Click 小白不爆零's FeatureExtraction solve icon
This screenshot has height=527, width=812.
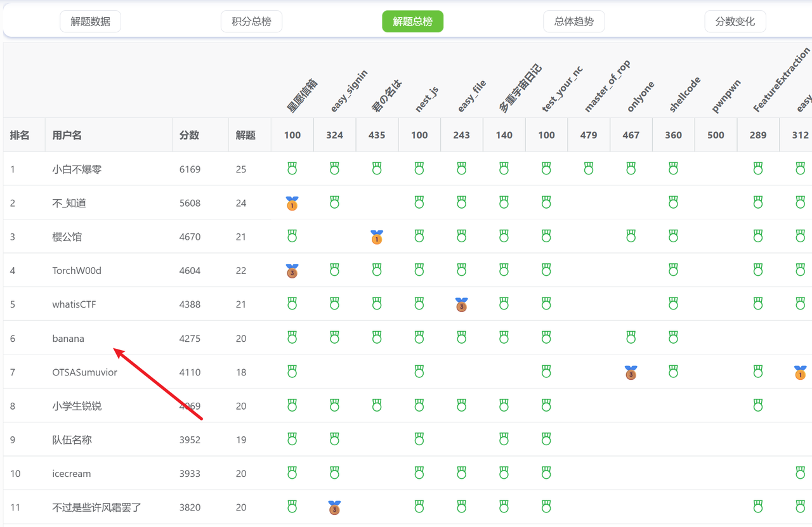758,169
